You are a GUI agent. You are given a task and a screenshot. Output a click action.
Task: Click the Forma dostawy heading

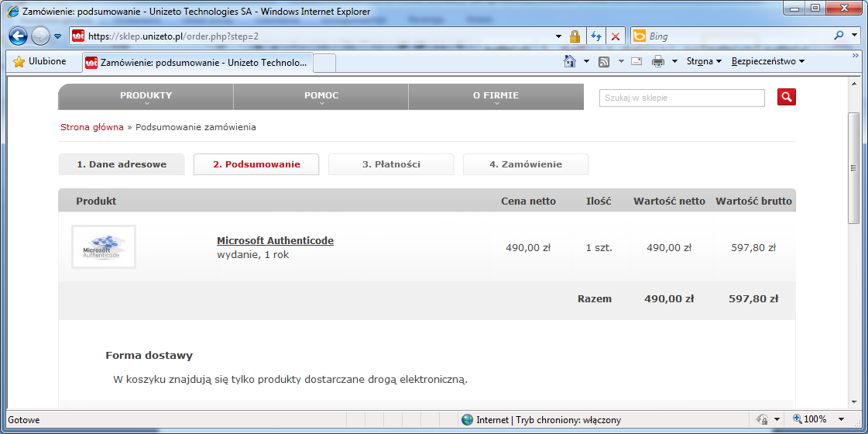pyautogui.click(x=149, y=355)
